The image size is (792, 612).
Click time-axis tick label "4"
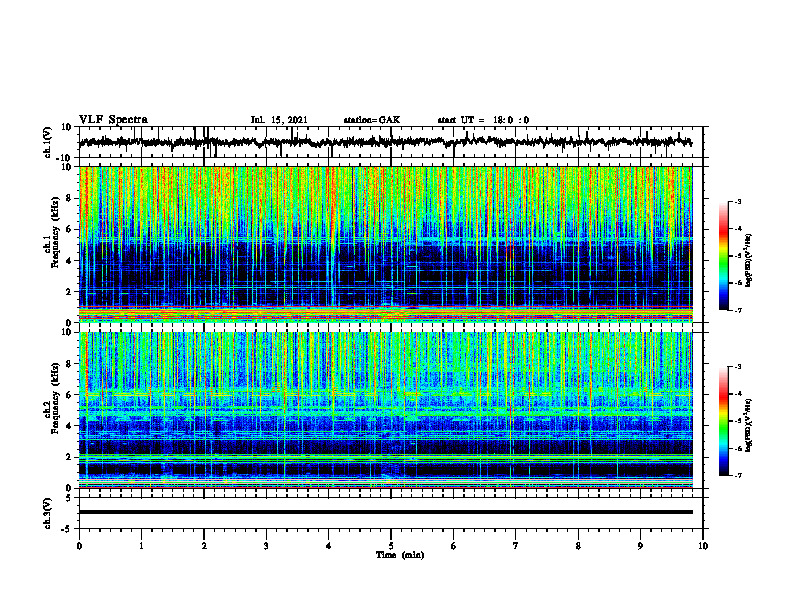(x=329, y=546)
